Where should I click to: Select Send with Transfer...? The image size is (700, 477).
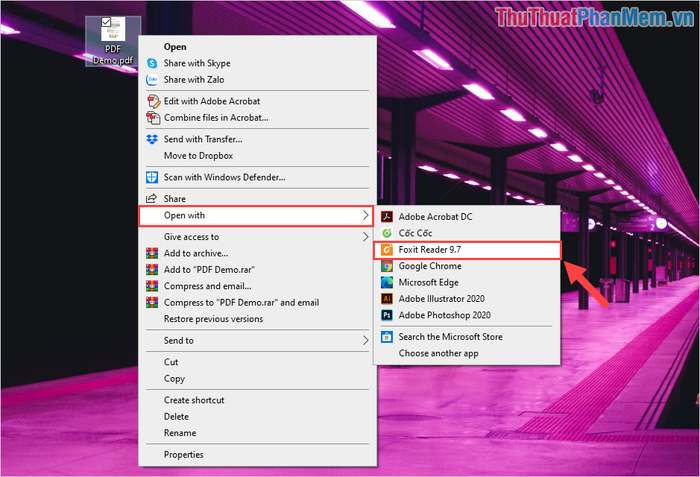pos(257,139)
